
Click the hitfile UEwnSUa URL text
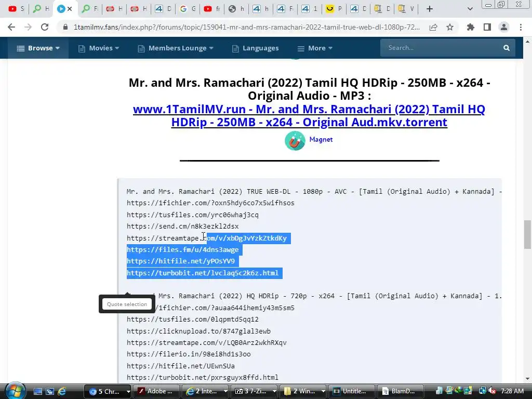[180, 366]
